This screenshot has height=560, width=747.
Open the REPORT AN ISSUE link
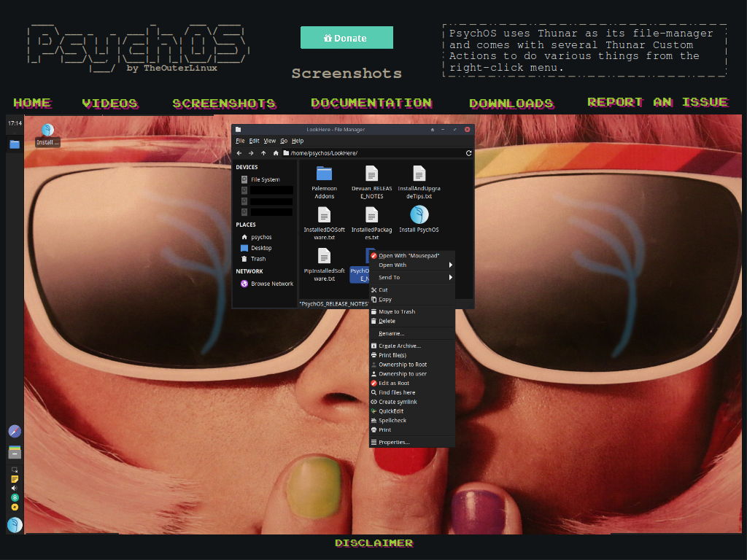tap(658, 102)
